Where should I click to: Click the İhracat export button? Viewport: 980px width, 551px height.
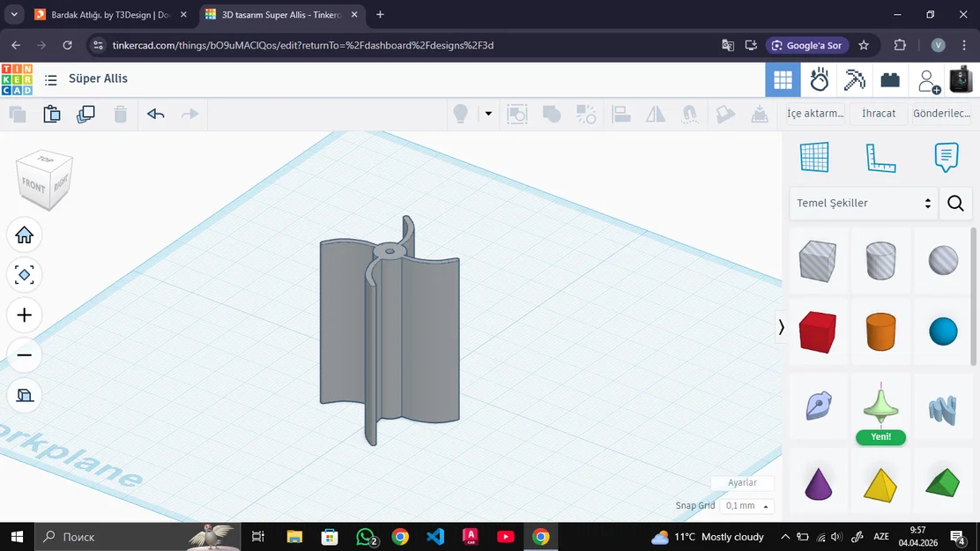click(878, 114)
